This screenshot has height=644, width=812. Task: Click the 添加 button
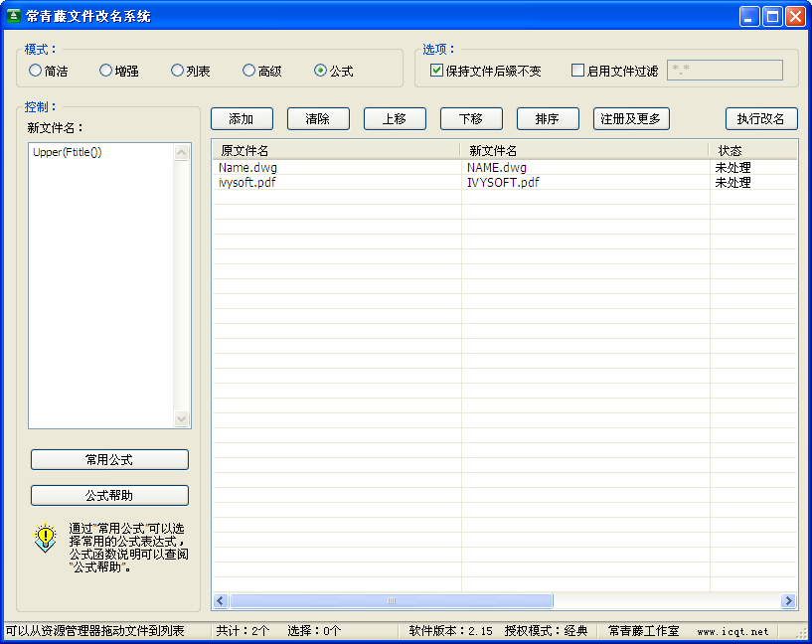click(x=242, y=119)
